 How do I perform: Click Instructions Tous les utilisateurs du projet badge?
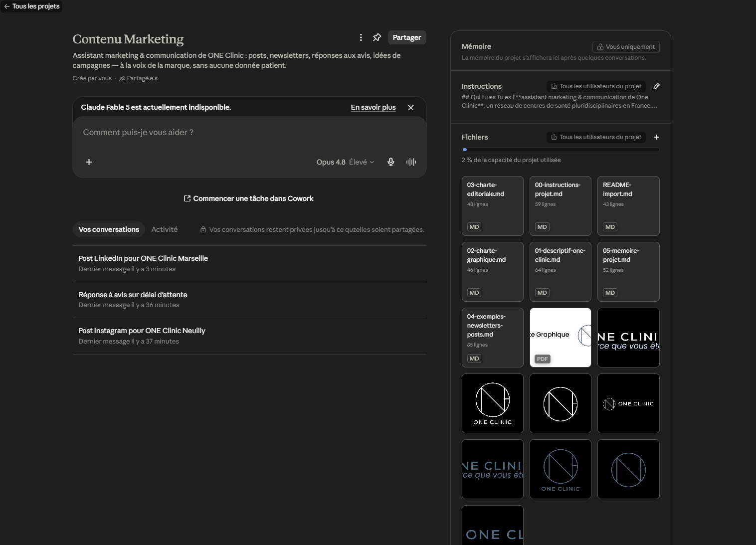[596, 86]
